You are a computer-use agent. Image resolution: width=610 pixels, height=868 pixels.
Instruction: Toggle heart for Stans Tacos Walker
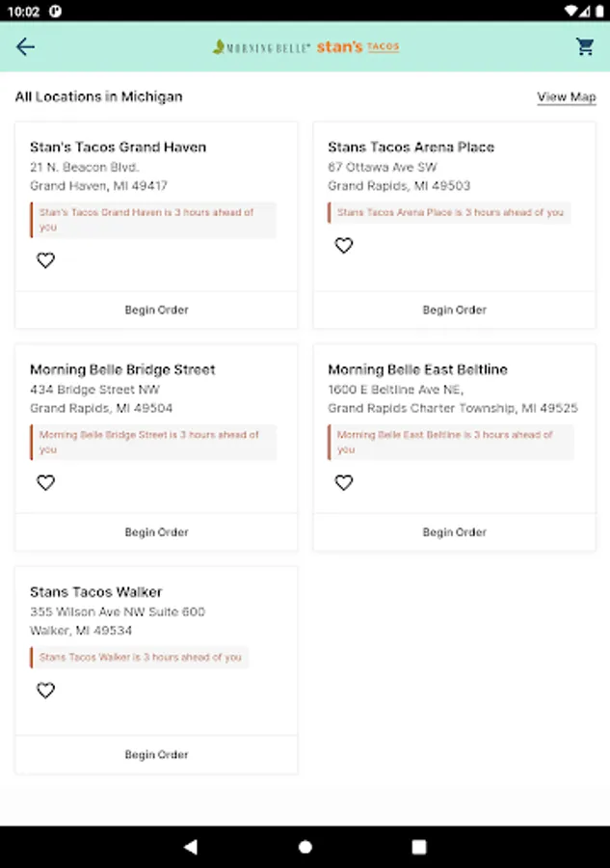(45, 691)
